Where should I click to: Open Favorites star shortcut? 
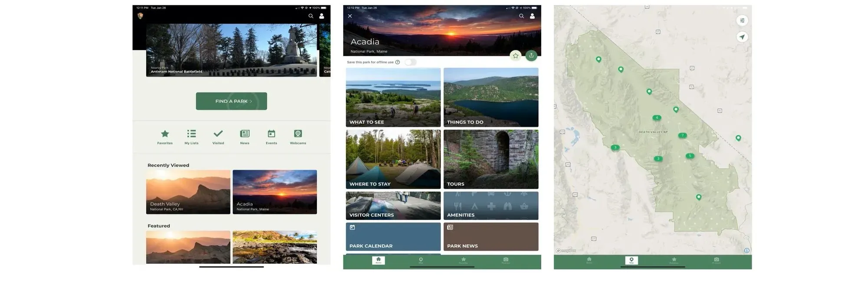165,137
